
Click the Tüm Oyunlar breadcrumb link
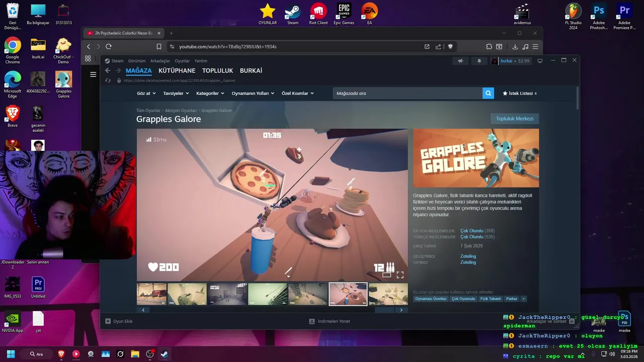[148, 111]
